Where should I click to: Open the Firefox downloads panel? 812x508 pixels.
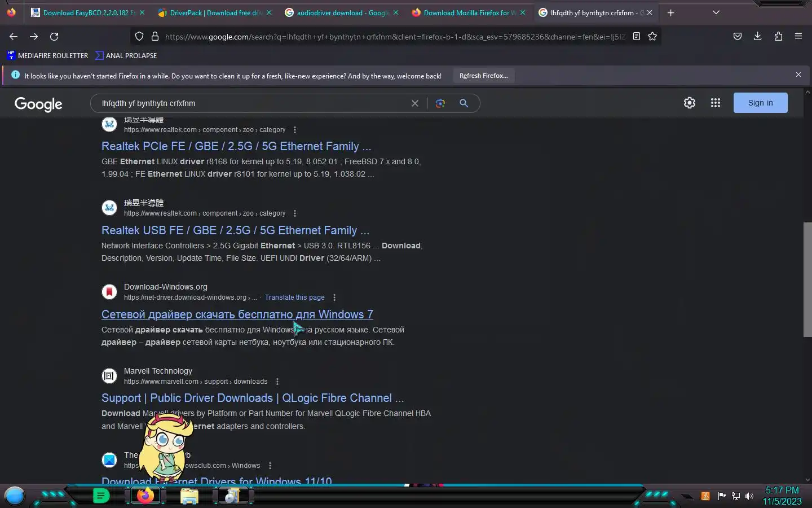[757, 37]
